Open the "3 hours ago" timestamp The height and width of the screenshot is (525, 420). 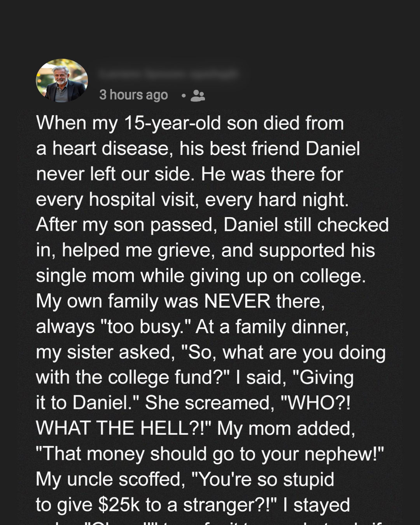tap(133, 95)
